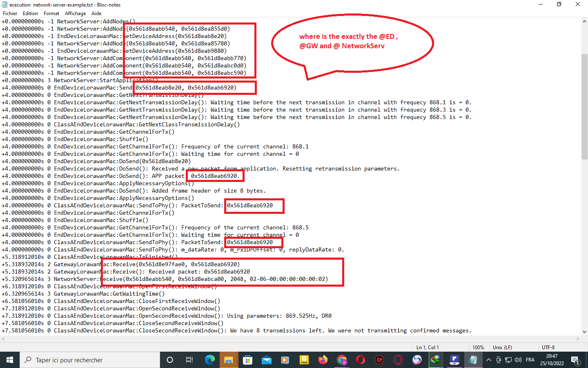The width and height of the screenshot is (588, 368).
Task: Expand the hidden system tray icons
Action: 489,360
